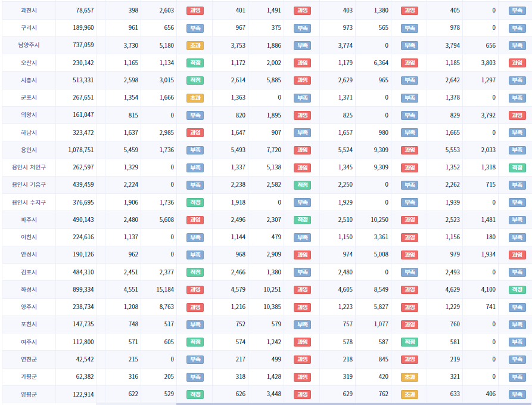This screenshot has width=532, height=405.
Task: Click the orange 초과 badge in 가평군 row
Action: click(x=409, y=377)
